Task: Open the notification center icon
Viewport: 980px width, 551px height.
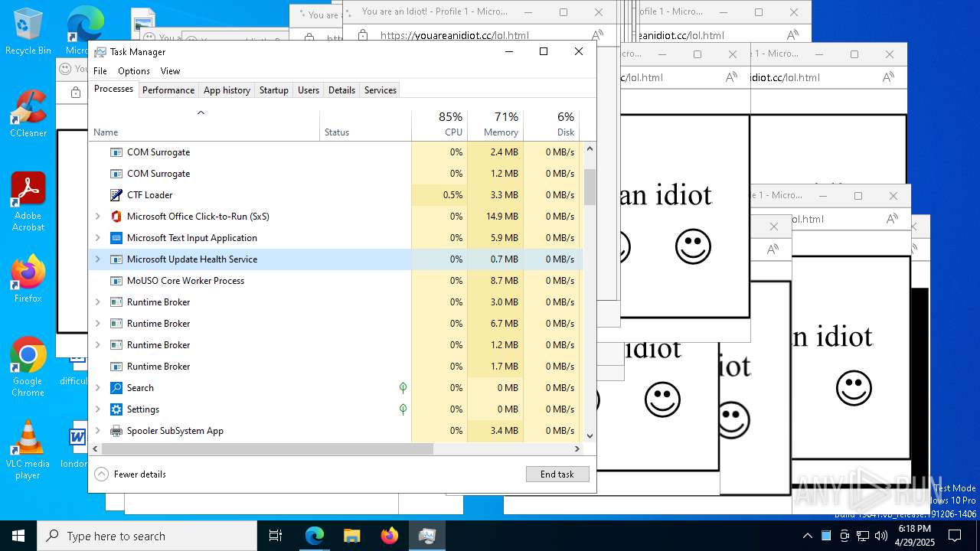Action: pos(954,536)
